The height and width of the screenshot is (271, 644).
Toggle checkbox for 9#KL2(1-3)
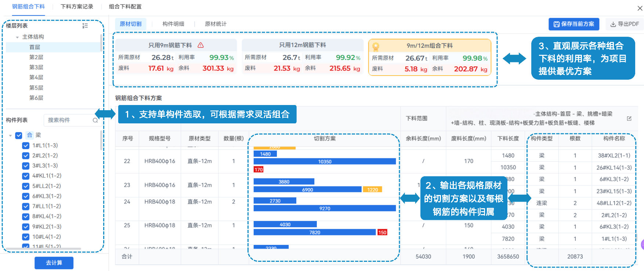26,227
